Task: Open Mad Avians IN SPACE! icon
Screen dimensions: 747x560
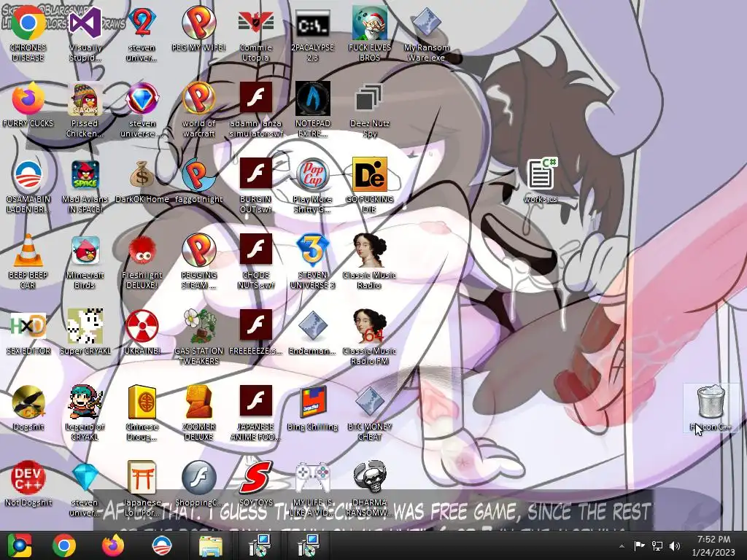Action: pyautogui.click(x=85, y=186)
